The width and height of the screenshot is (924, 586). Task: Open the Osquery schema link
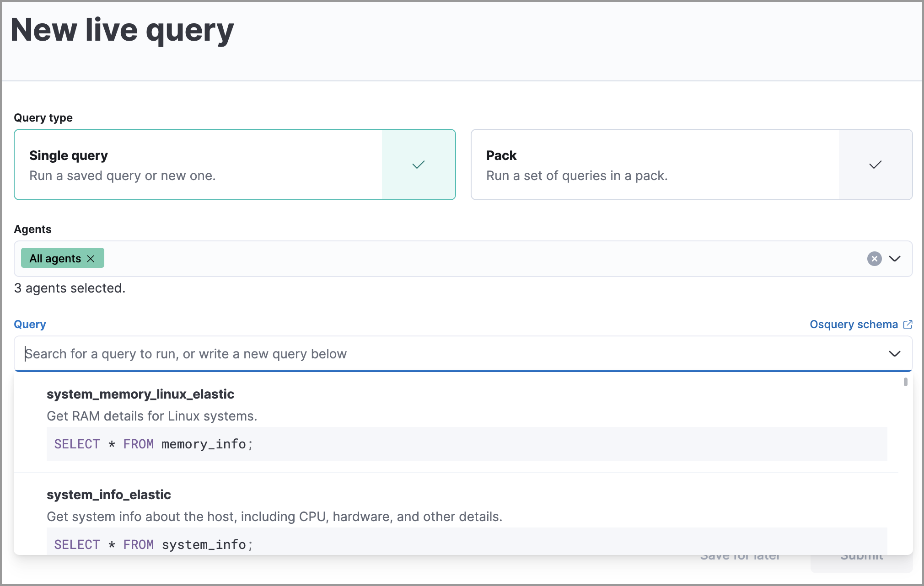click(x=853, y=325)
